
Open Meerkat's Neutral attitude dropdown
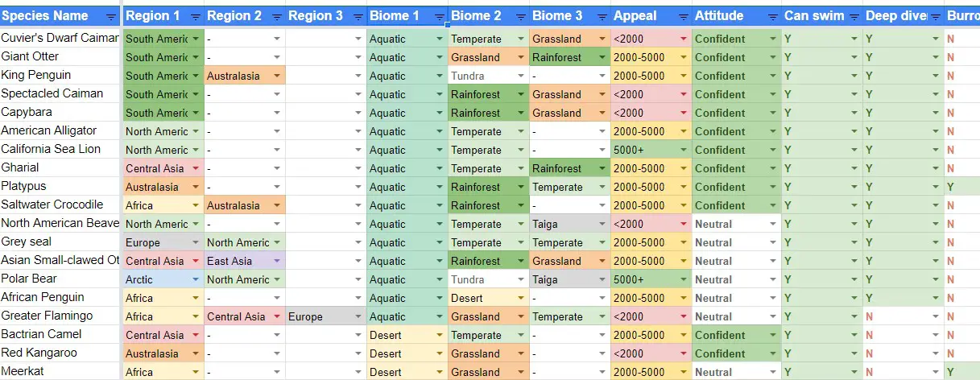pyautogui.click(x=773, y=372)
